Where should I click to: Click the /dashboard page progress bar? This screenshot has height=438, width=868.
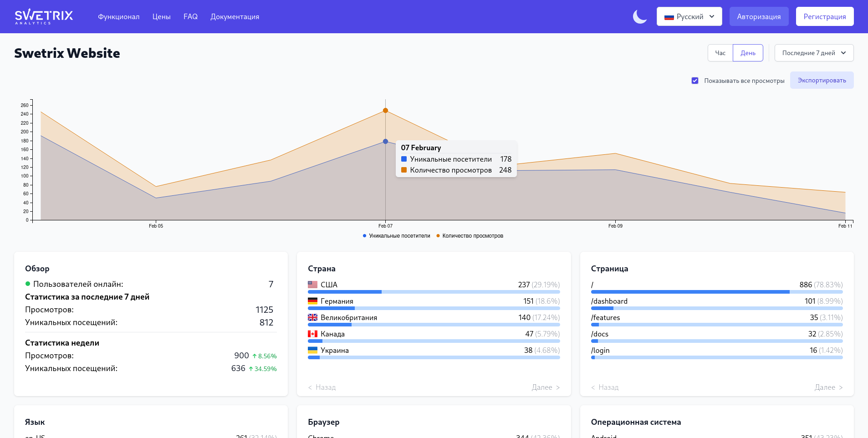click(717, 308)
